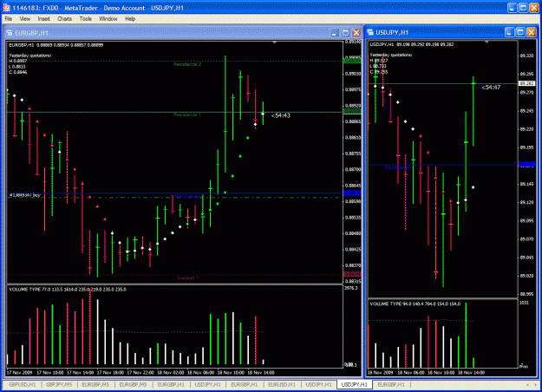
Task: Open the Tools menu
Action: coord(85,19)
